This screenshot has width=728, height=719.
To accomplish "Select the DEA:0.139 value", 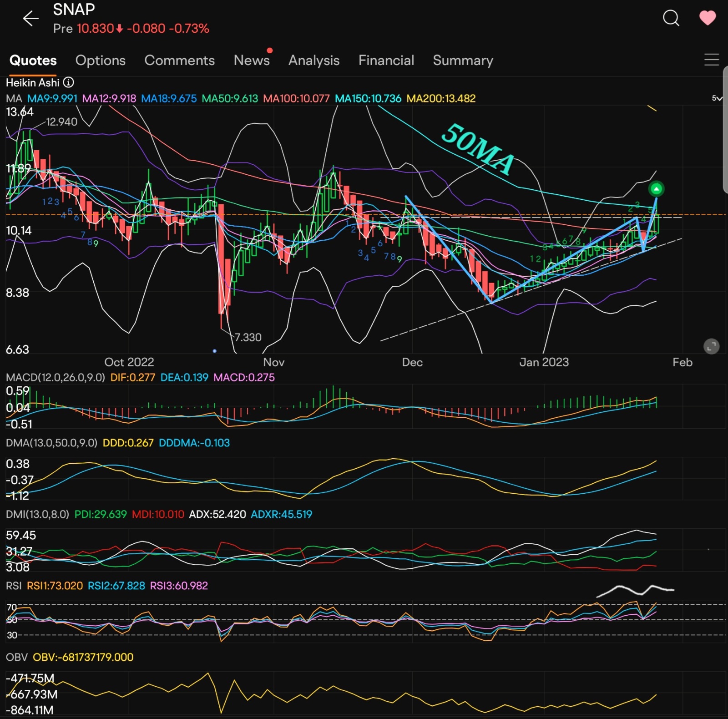I will point(184,378).
